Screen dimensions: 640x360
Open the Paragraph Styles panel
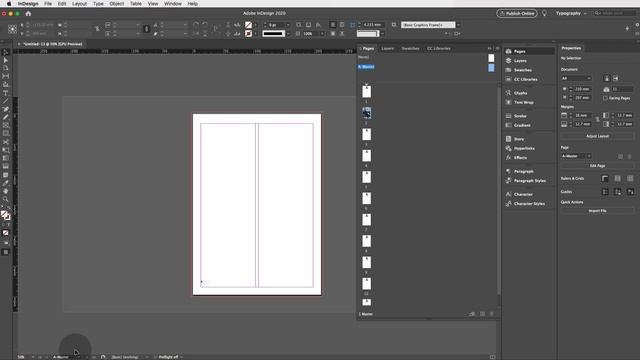[x=529, y=181]
